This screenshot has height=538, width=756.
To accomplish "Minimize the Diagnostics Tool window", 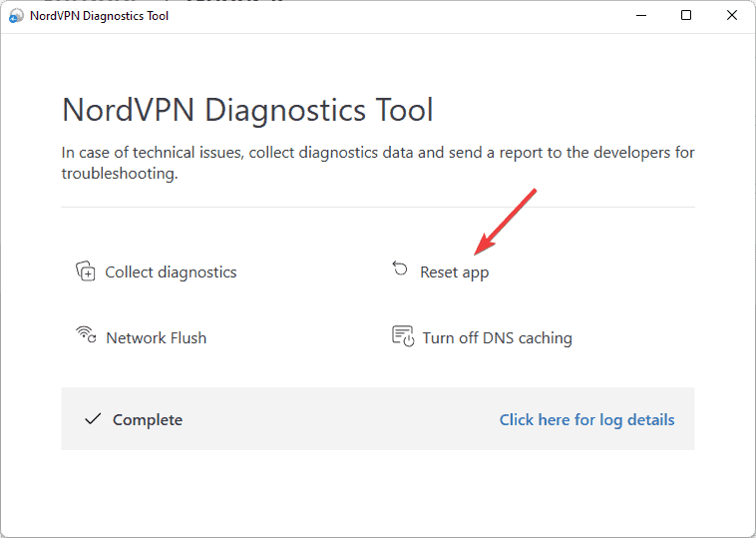I will (640, 16).
